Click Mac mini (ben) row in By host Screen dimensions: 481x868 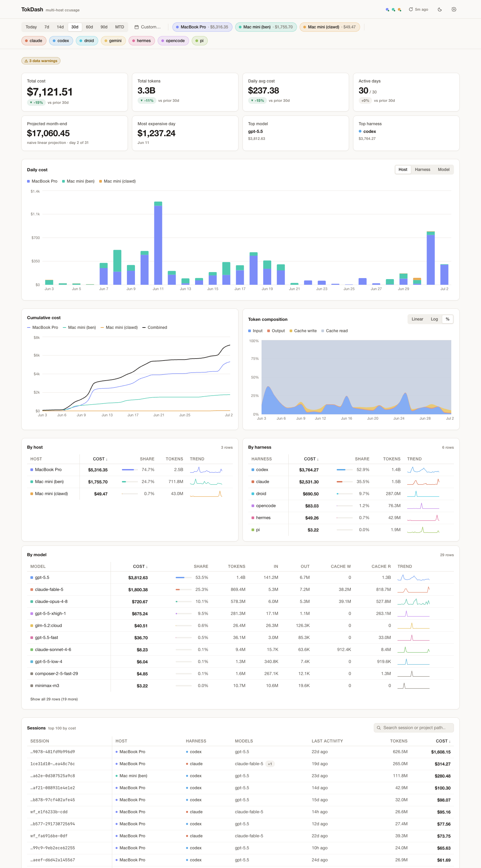(x=130, y=482)
